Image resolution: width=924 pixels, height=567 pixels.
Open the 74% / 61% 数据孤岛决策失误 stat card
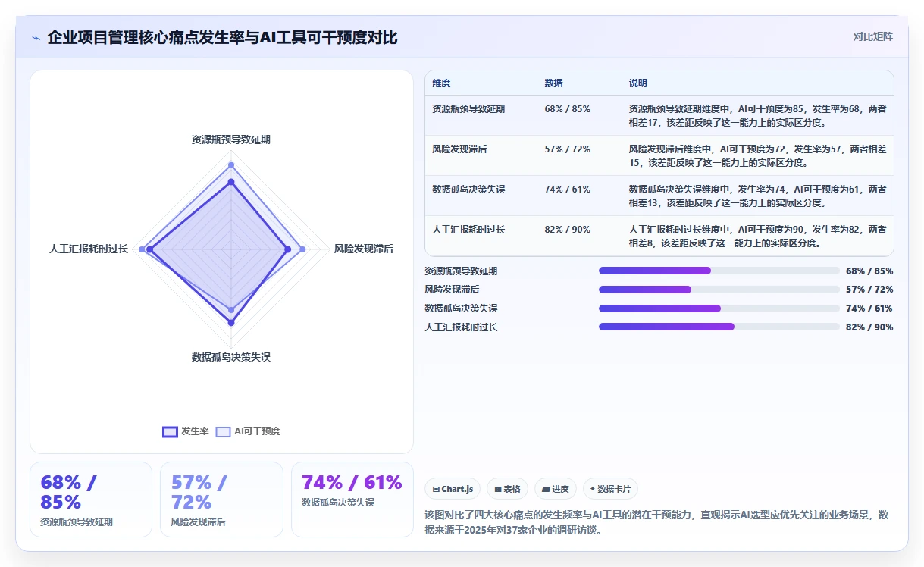coord(352,500)
